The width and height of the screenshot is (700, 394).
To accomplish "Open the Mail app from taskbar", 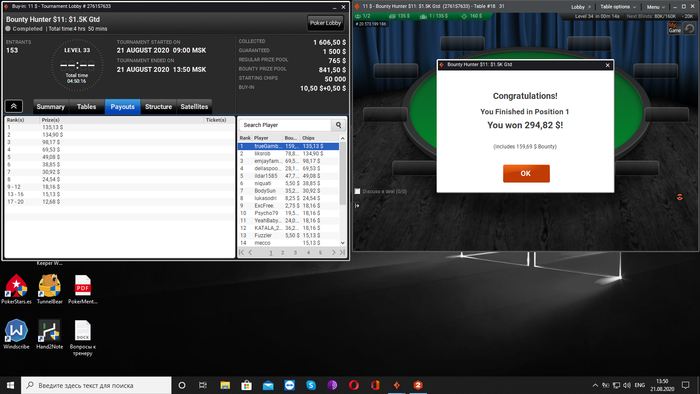I will [x=268, y=385].
